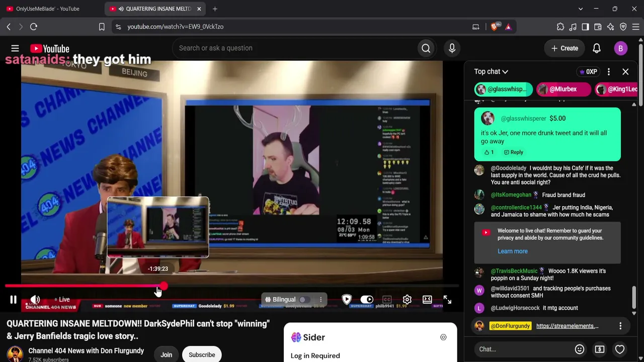This screenshot has width=644, height=362.
Task: Select the King1Leo super chat chip
Action: [x=617, y=89]
